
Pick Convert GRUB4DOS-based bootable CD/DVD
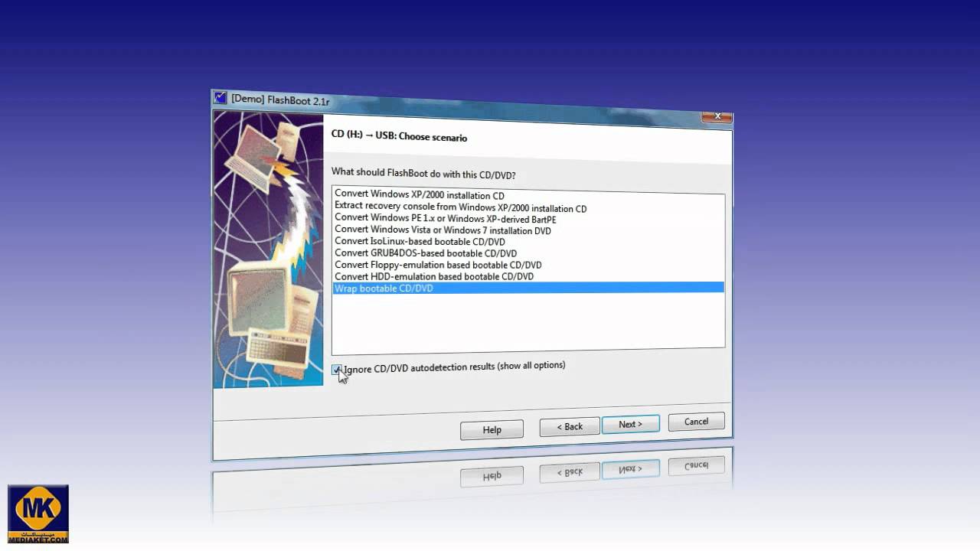click(528, 253)
